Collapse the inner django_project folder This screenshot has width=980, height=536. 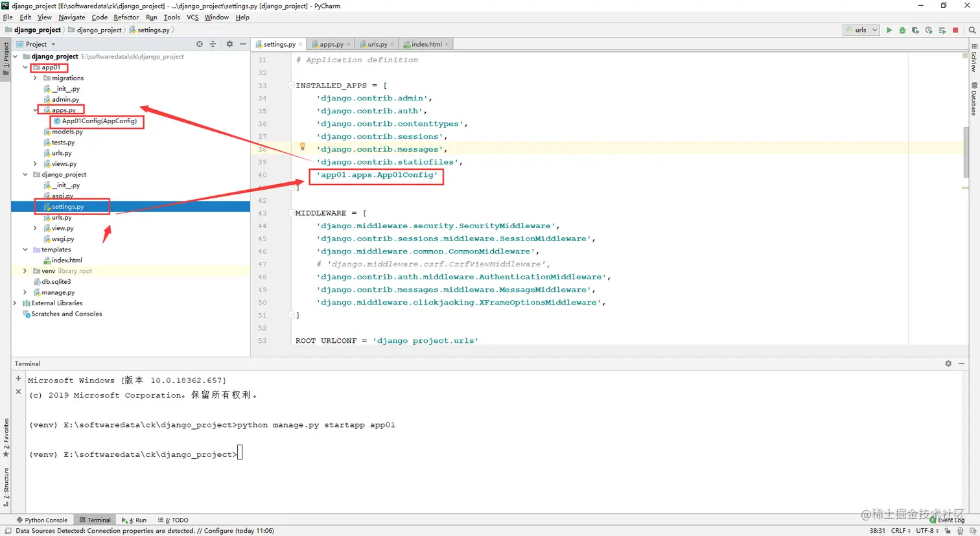pyautogui.click(x=25, y=174)
